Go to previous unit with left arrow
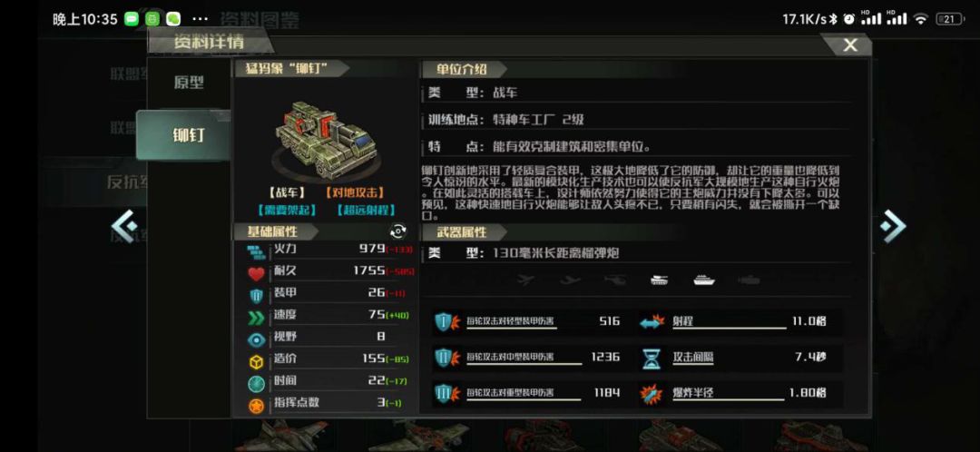 tap(124, 226)
